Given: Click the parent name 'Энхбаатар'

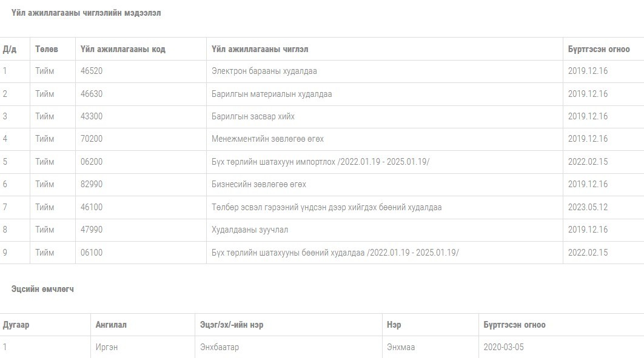Looking at the screenshot, I should (x=220, y=347).
